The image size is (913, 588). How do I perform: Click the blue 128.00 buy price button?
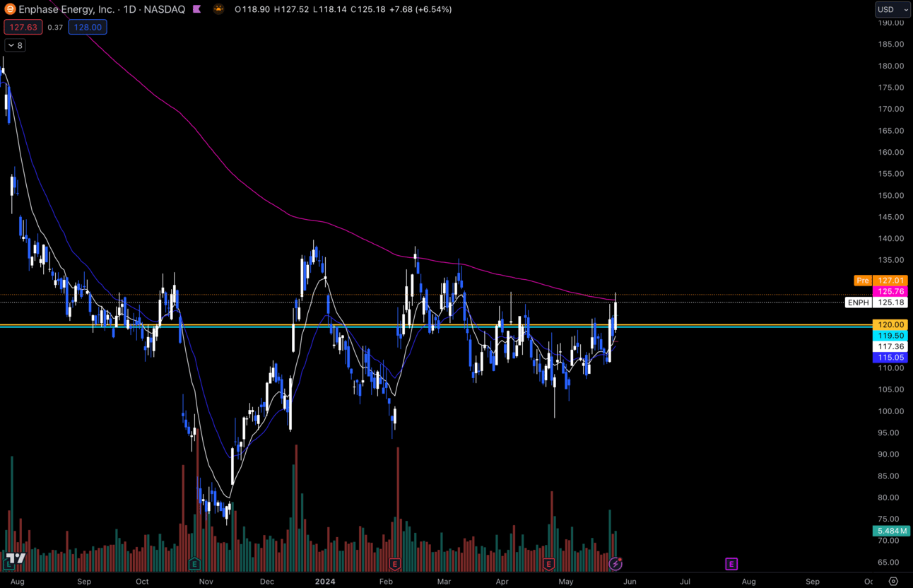pos(88,27)
